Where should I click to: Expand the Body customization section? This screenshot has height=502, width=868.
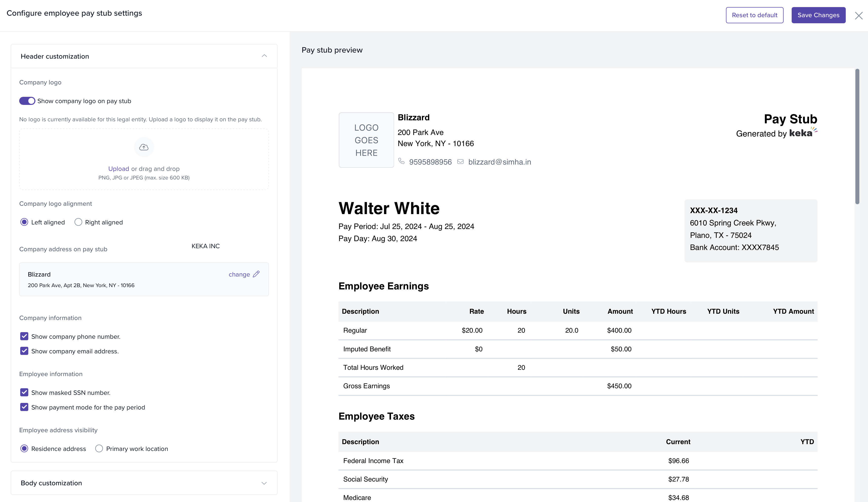[x=264, y=483]
